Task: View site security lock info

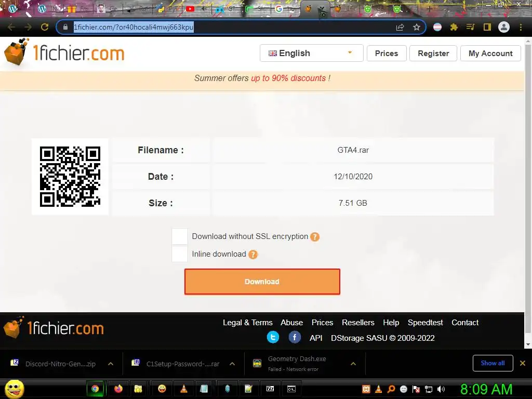Action: pyautogui.click(x=65, y=27)
